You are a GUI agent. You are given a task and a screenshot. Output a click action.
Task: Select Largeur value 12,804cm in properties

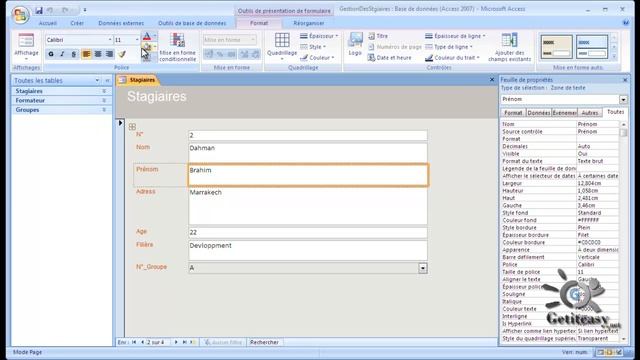[x=597, y=183]
